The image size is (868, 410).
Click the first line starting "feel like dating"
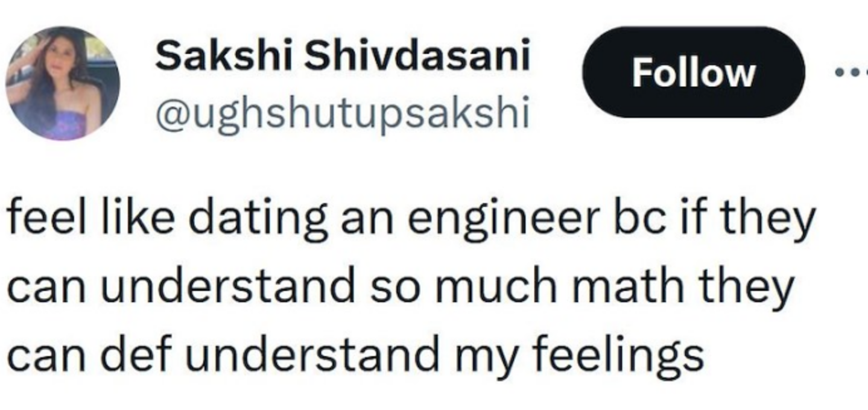[410, 221]
